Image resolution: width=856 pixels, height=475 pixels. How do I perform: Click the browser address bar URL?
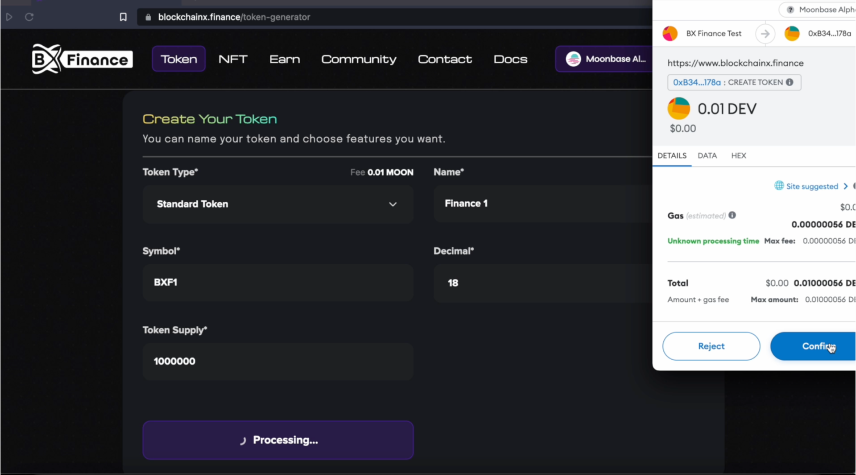pos(234,17)
